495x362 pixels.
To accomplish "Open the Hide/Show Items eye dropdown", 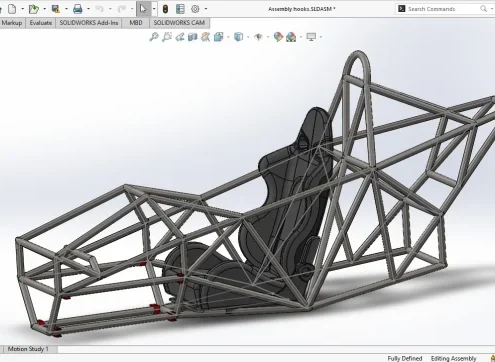I will [268, 37].
